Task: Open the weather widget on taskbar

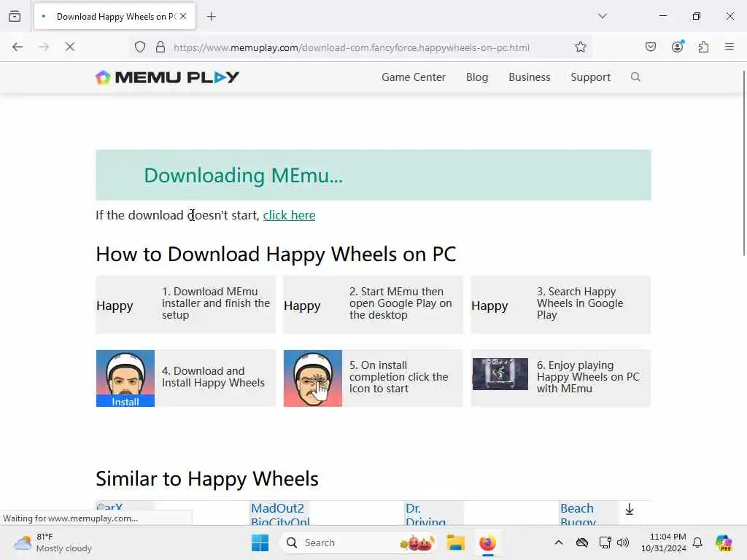Action: coord(53,542)
